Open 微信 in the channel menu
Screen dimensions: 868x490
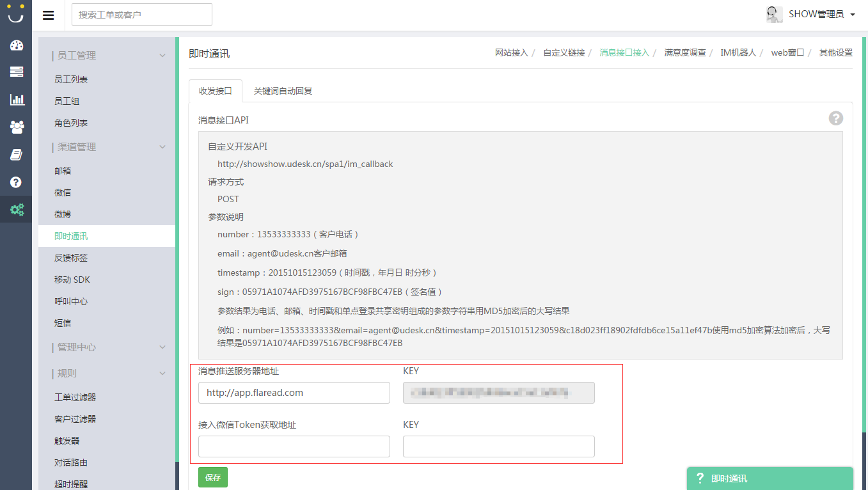(63, 193)
